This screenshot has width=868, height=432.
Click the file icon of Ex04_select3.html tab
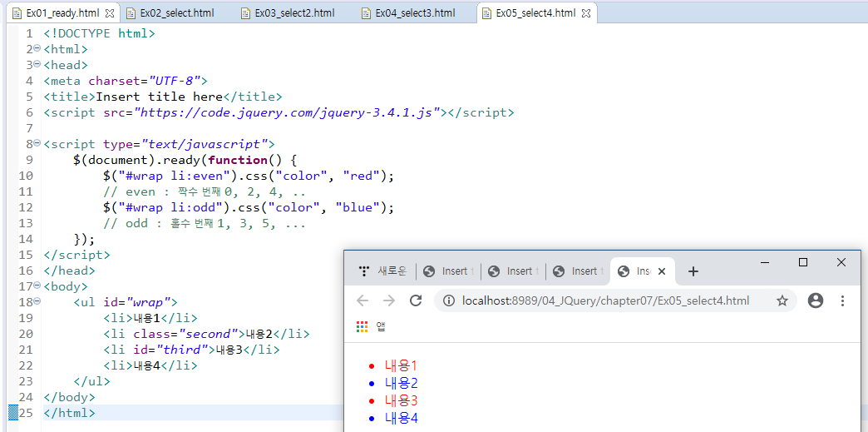click(366, 12)
